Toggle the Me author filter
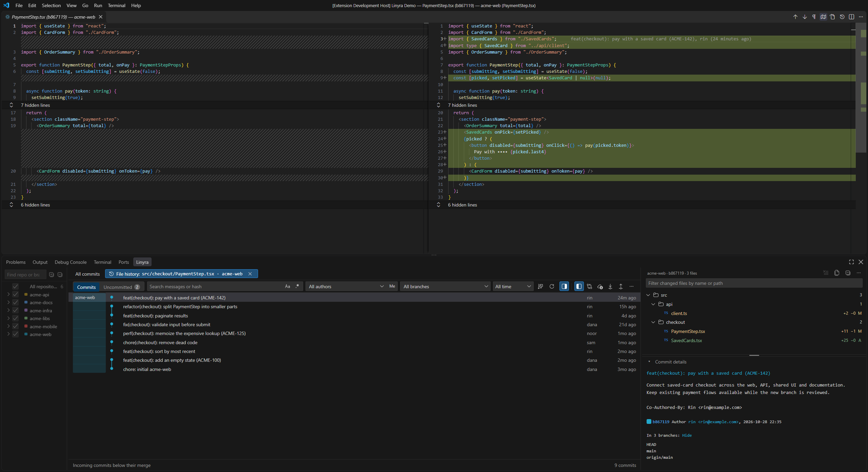868x472 pixels. [392, 287]
